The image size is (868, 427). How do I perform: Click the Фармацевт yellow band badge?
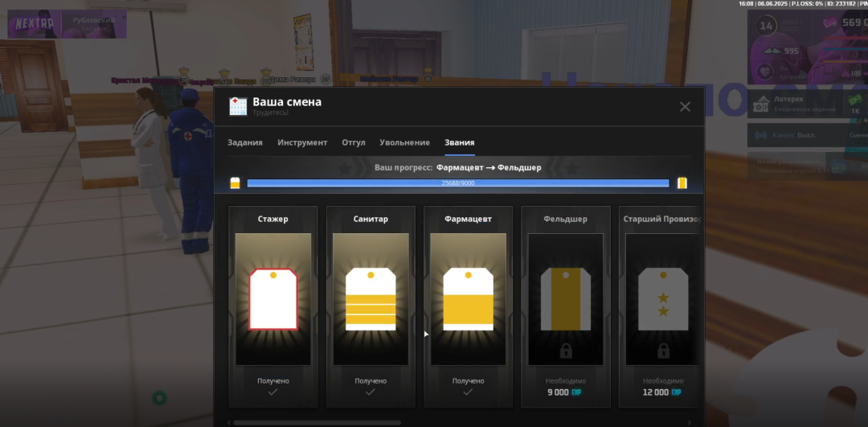(468, 299)
